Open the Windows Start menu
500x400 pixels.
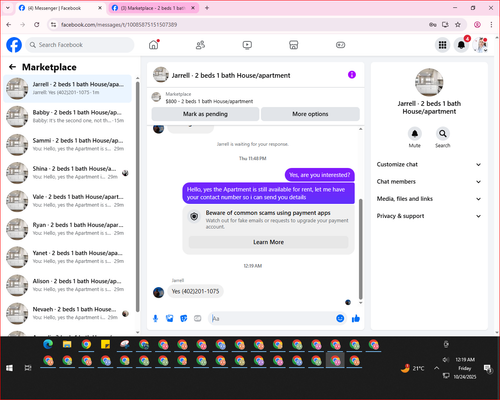(9, 368)
